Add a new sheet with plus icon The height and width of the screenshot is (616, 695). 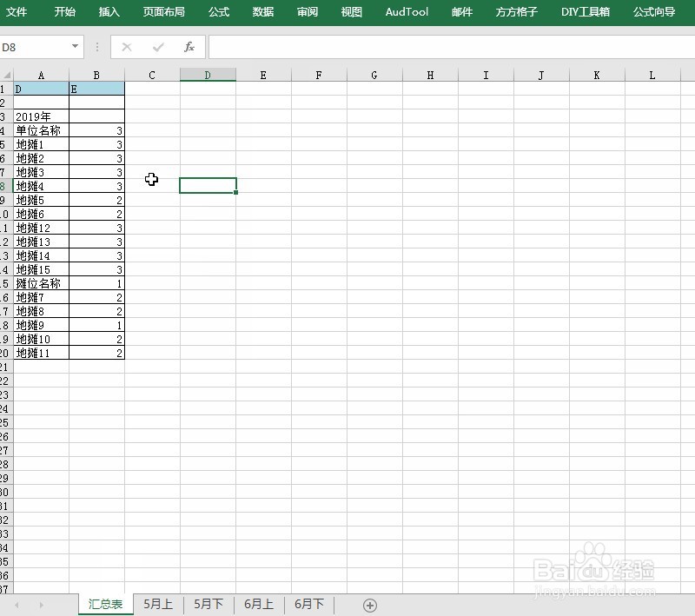coord(370,605)
